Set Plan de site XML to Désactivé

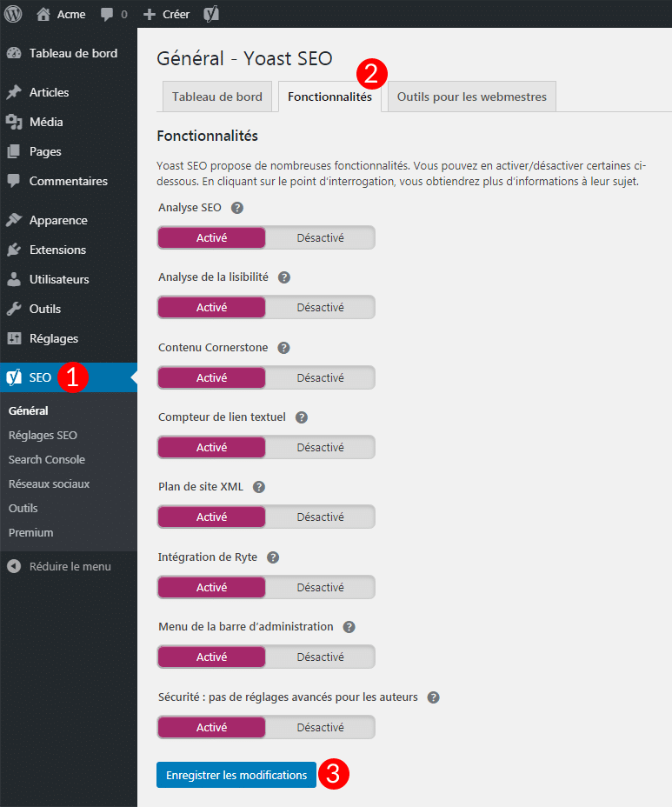pyautogui.click(x=320, y=517)
